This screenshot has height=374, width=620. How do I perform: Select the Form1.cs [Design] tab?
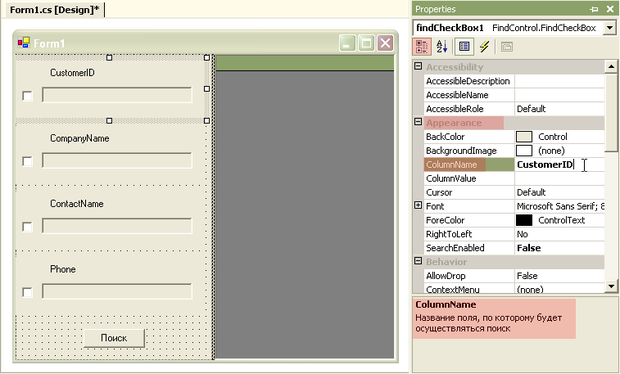pos(55,10)
